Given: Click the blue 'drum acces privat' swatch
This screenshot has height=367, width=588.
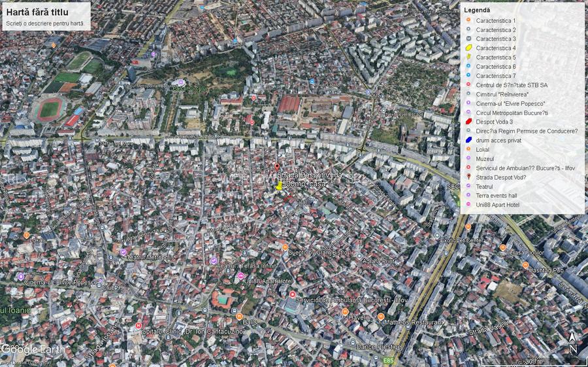Looking at the screenshot, I should 468,140.
